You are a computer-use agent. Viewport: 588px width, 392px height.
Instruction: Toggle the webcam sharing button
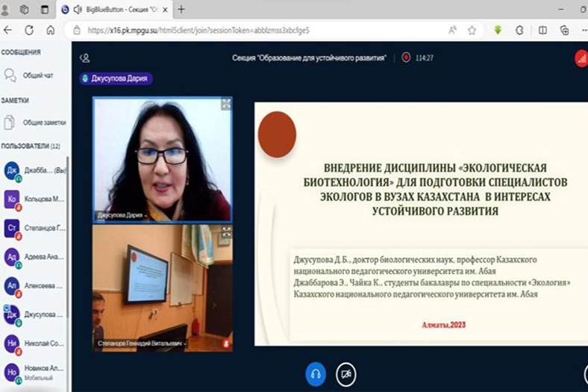click(345, 374)
